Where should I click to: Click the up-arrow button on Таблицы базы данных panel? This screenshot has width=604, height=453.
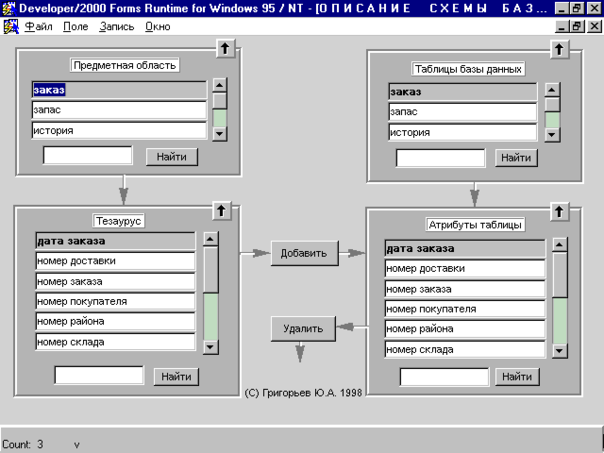coord(559,49)
